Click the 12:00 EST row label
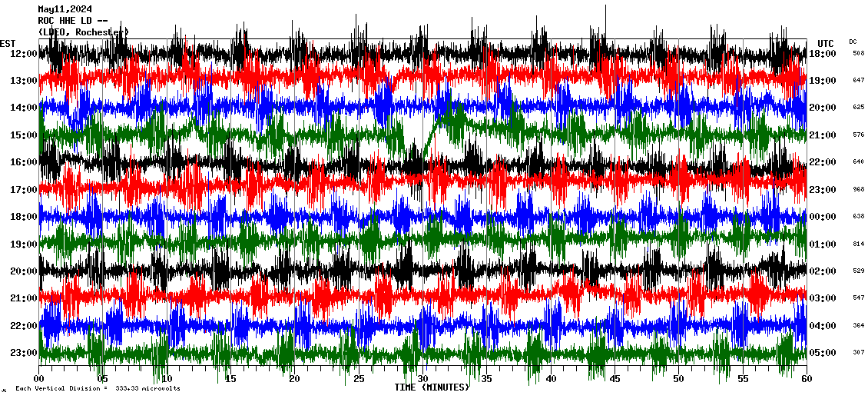Screen dimensions: 868x399 [x=25, y=54]
